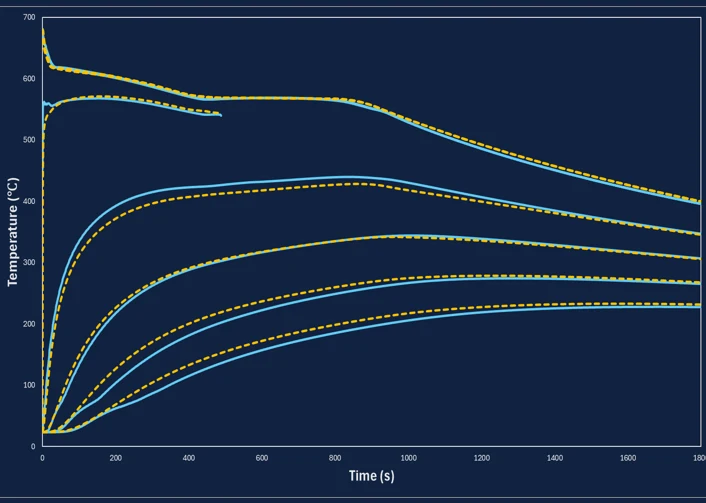Click the y-axis label "700"
The width and height of the screenshot is (706, 503).
pos(29,17)
